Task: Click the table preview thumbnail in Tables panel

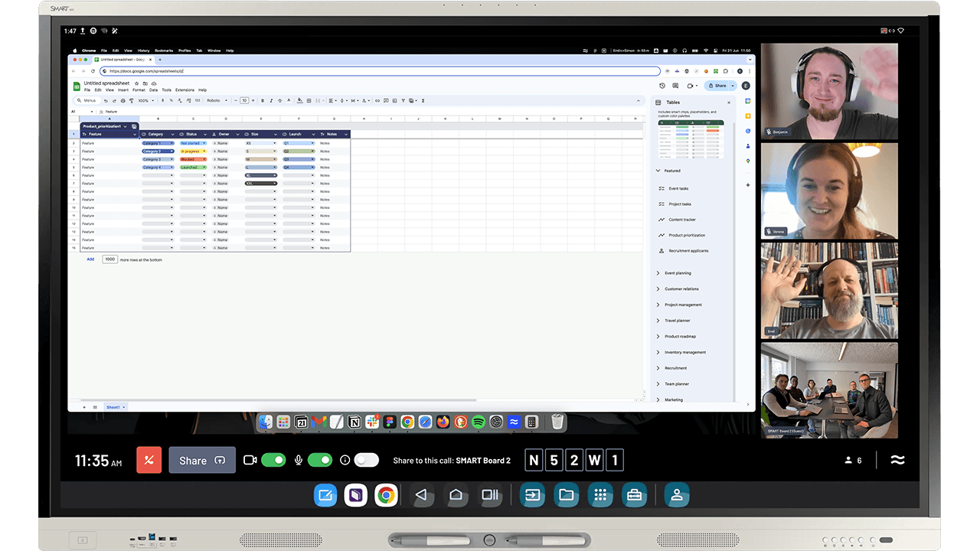Action: [x=691, y=139]
